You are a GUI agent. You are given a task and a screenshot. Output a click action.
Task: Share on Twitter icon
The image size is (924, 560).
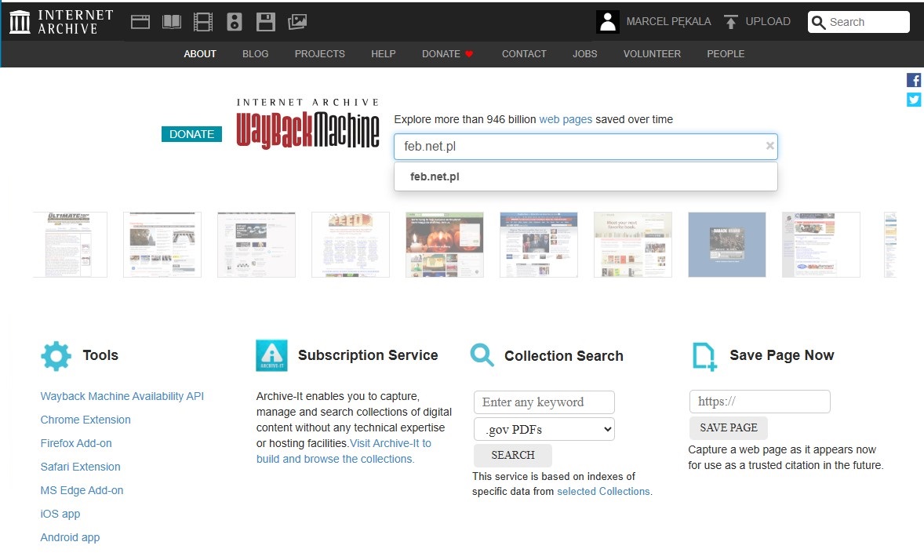click(914, 100)
